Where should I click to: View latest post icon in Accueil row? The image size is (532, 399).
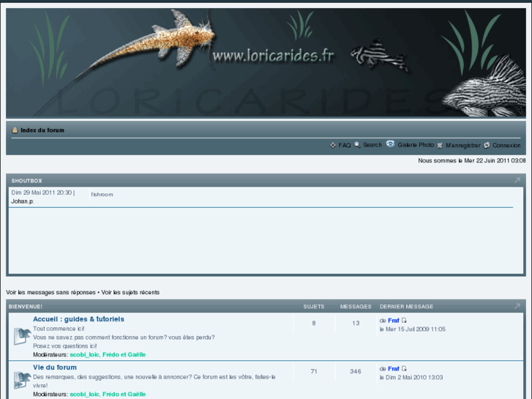pos(404,320)
